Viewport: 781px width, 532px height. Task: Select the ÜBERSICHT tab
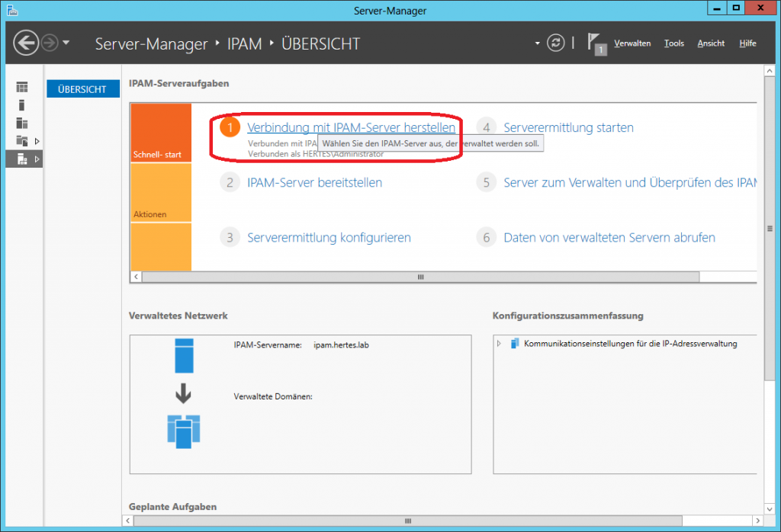tap(82, 89)
